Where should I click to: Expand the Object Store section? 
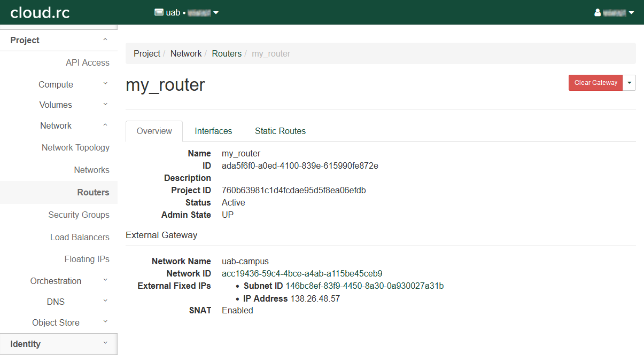coord(58,322)
